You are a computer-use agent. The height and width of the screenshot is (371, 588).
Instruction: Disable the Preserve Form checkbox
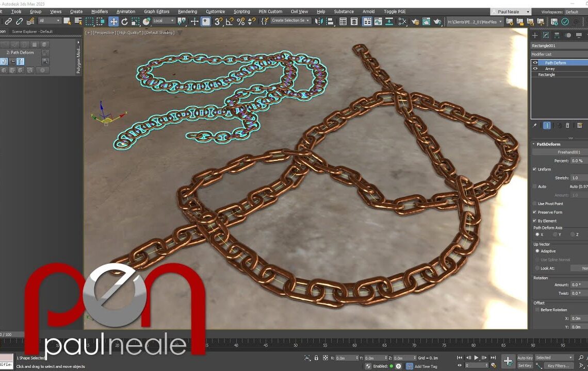pyautogui.click(x=535, y=212)
